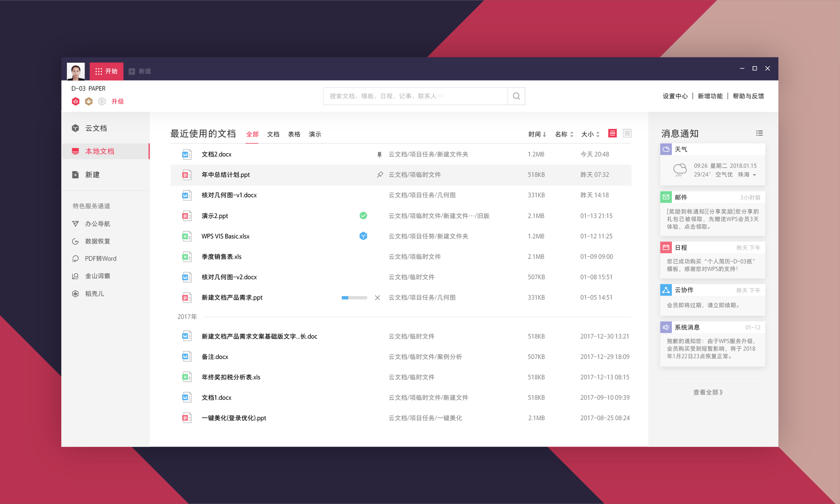This screenshot has width=840, height=504.
Task: Open the PDF转Word service
Action: tap(101, 258)
